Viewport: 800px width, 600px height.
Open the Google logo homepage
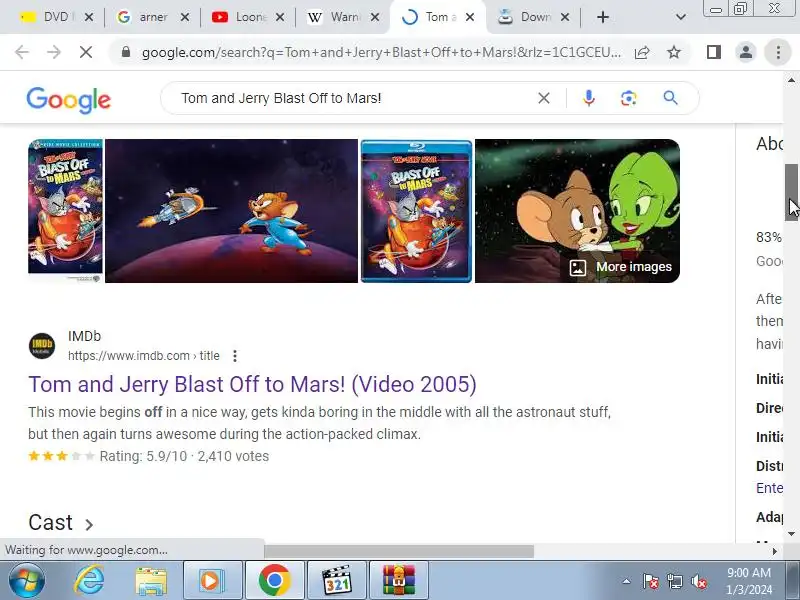point(68,100)
